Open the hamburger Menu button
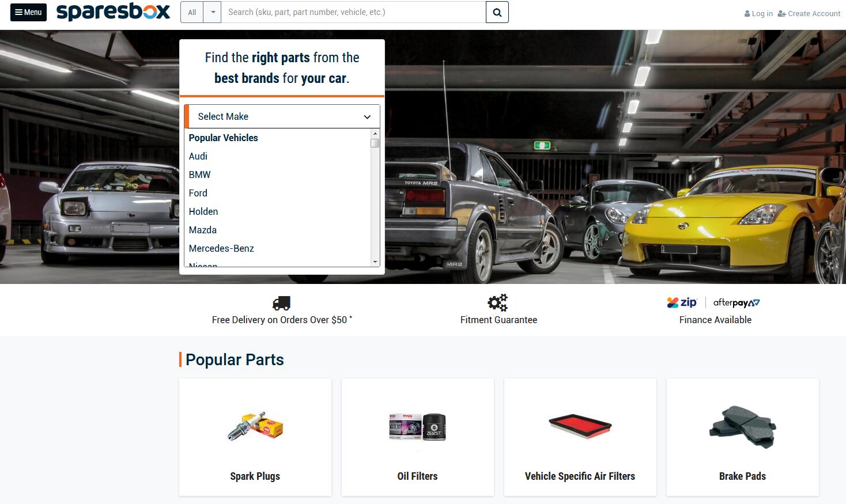This screenshot has height=504, width=846. [x=28, y=12]
